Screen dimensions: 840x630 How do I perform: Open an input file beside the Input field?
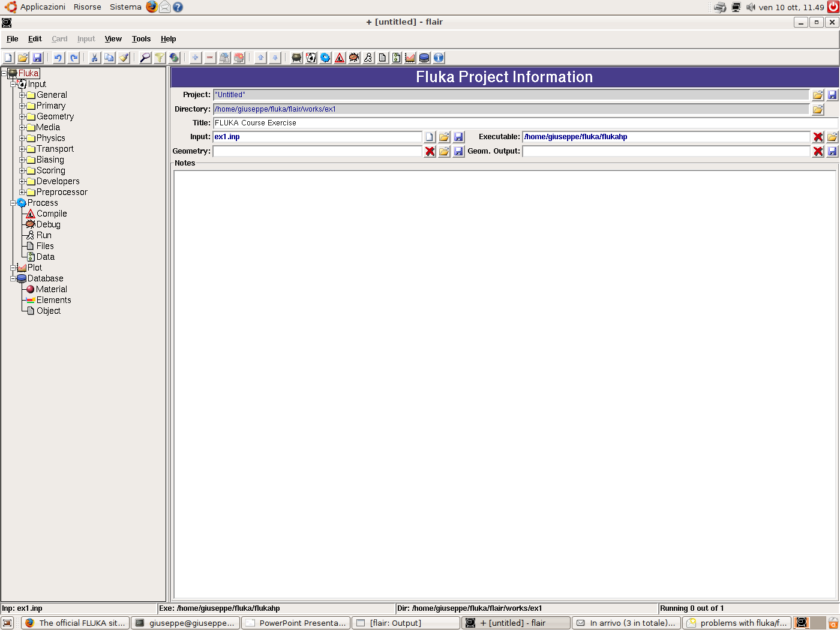click(444, 137)
